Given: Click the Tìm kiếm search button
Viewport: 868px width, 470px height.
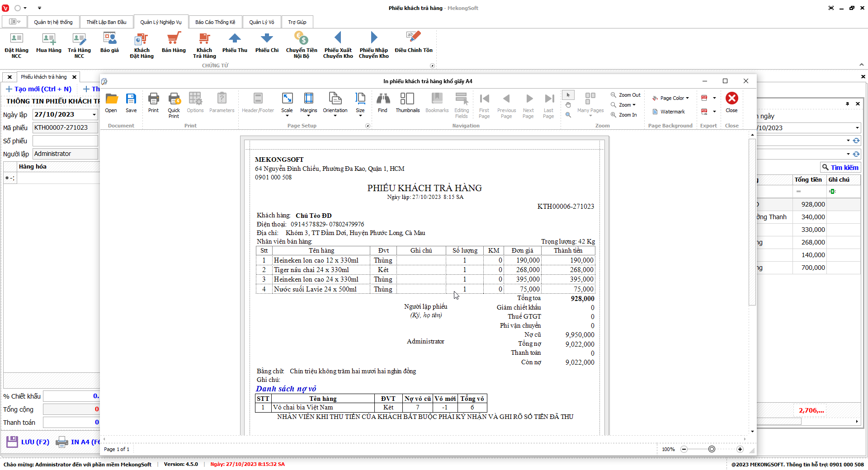Looking at the screenshot, I should point(840,168).
